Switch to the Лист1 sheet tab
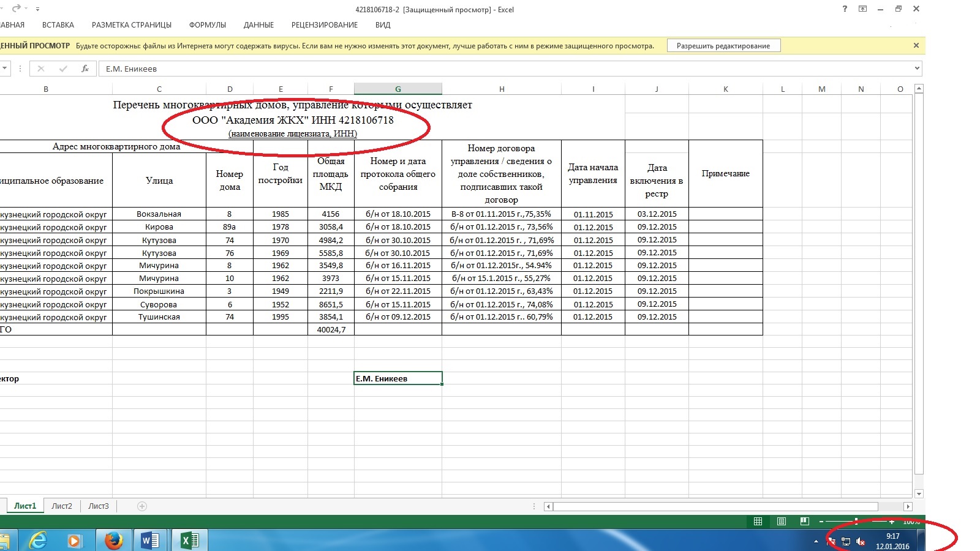Image resolution: width=980 pixels, height=551 pixels. coord(25,506)
